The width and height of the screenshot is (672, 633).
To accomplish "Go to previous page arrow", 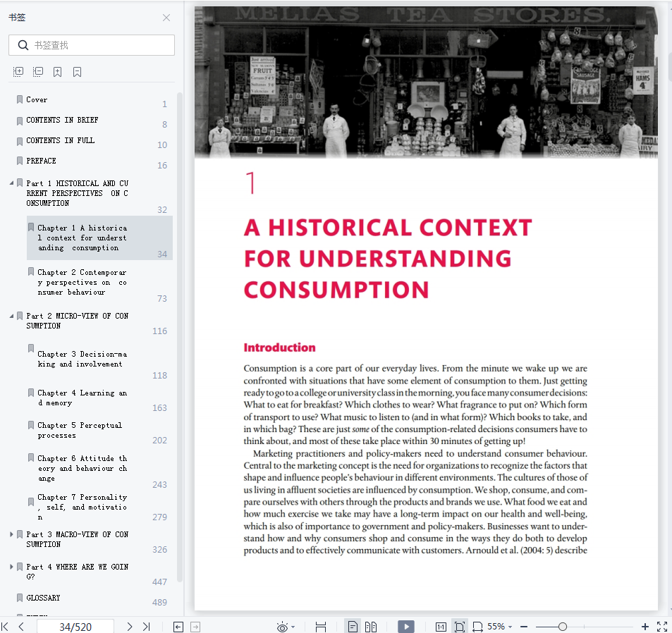I will pyautogui.click(x=21, y=627).
